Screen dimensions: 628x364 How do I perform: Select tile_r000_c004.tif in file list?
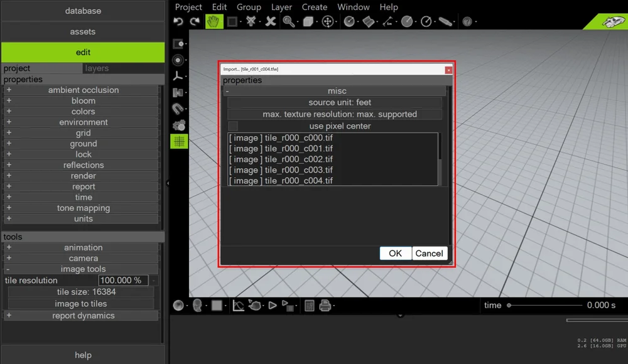click(x=332, y=181)
